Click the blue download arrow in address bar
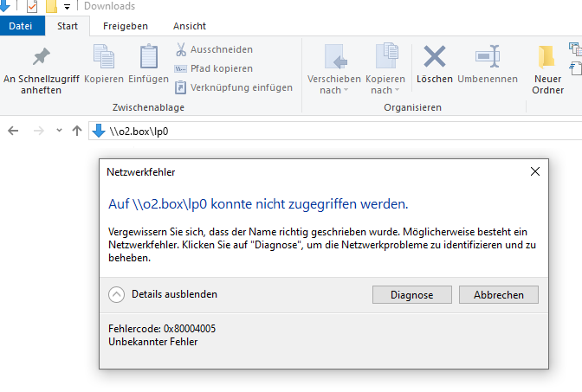 pyautogui.click(x=99, y=131)
